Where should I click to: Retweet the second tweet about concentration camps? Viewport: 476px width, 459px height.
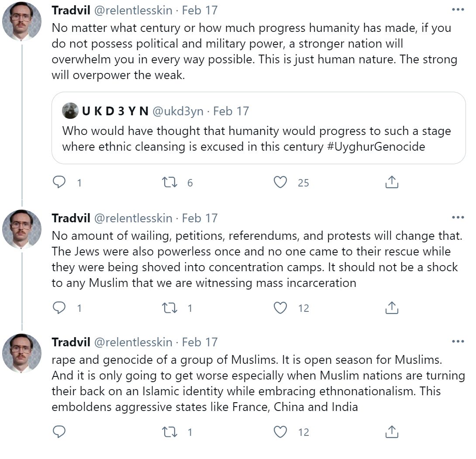(x=169, y=308)
